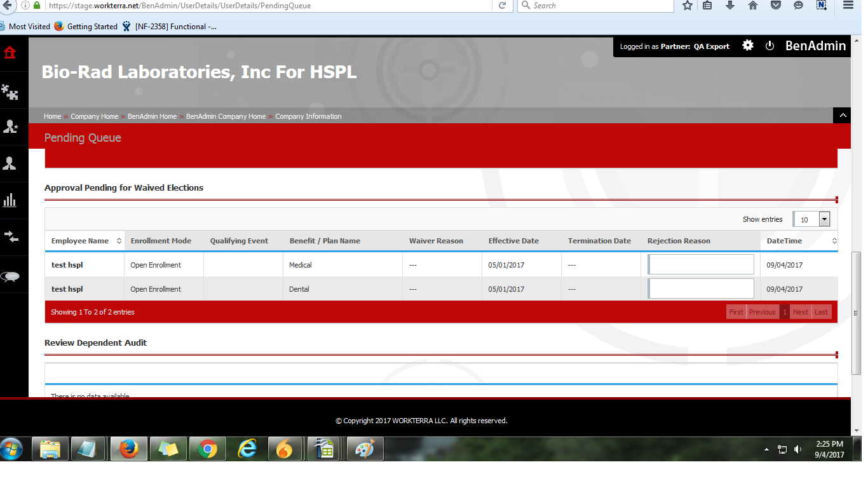Open the Firefox hamburger menu
The width and height of the screenshot is (868, 488).
(848, 5)
